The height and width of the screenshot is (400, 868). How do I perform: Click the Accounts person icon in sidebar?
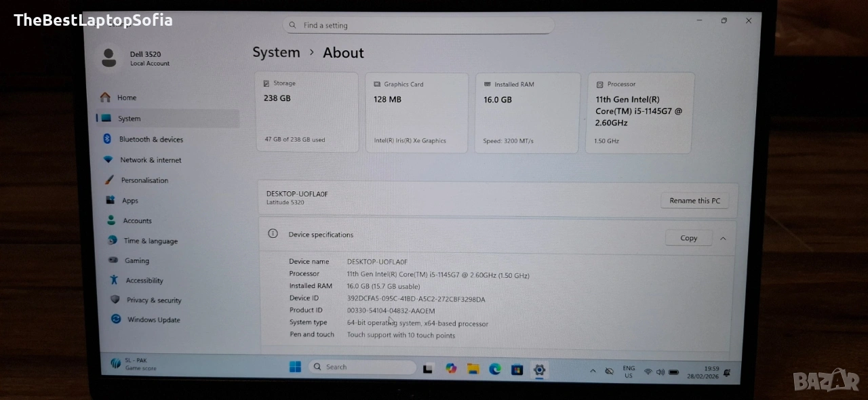pos(111,220)
